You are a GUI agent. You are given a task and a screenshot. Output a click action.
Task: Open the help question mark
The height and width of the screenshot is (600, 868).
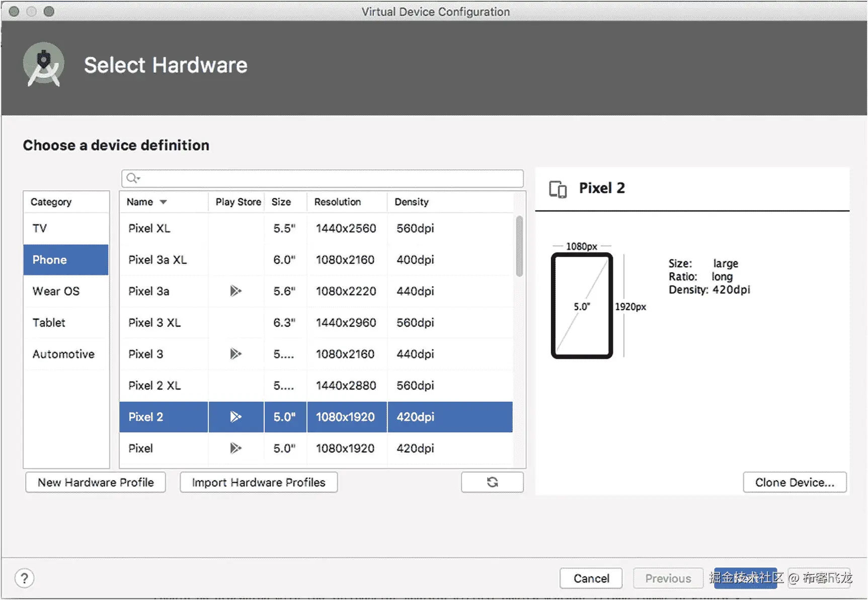24,578
